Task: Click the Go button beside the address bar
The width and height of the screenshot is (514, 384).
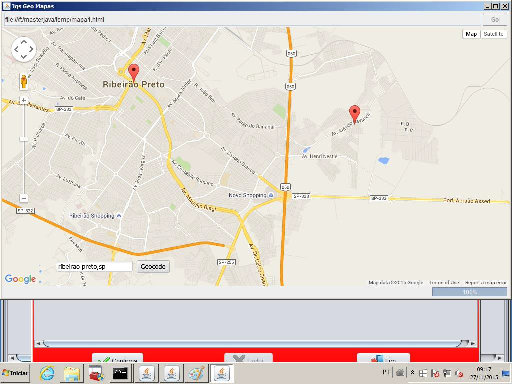Action: click(495, 20)
